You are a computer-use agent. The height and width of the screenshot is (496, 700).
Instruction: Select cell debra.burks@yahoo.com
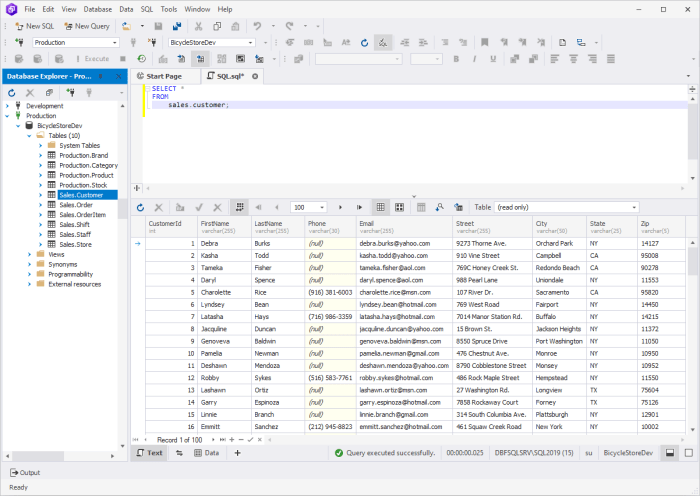[404, 244]
